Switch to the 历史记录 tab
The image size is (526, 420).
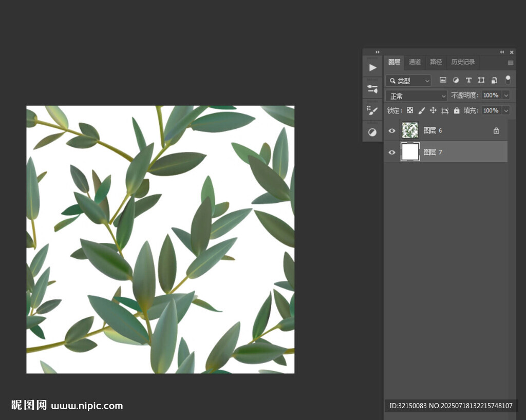(463, 62)
